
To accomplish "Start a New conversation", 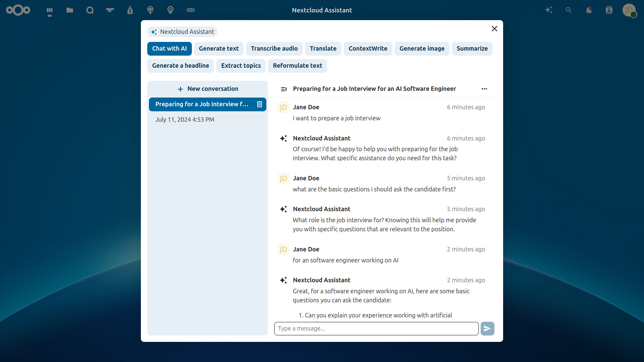I will pos(208,89).
